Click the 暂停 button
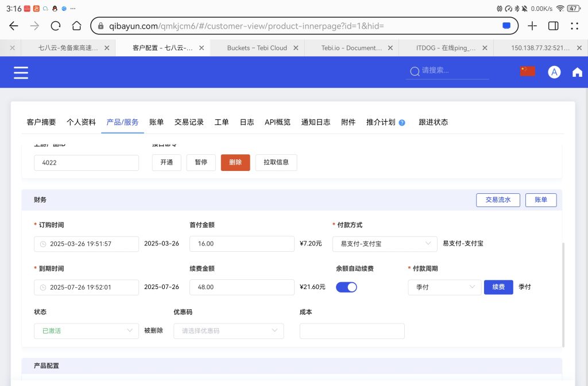Image resolution: width=588 pixels, height=386 pixels. click(201, 162)
